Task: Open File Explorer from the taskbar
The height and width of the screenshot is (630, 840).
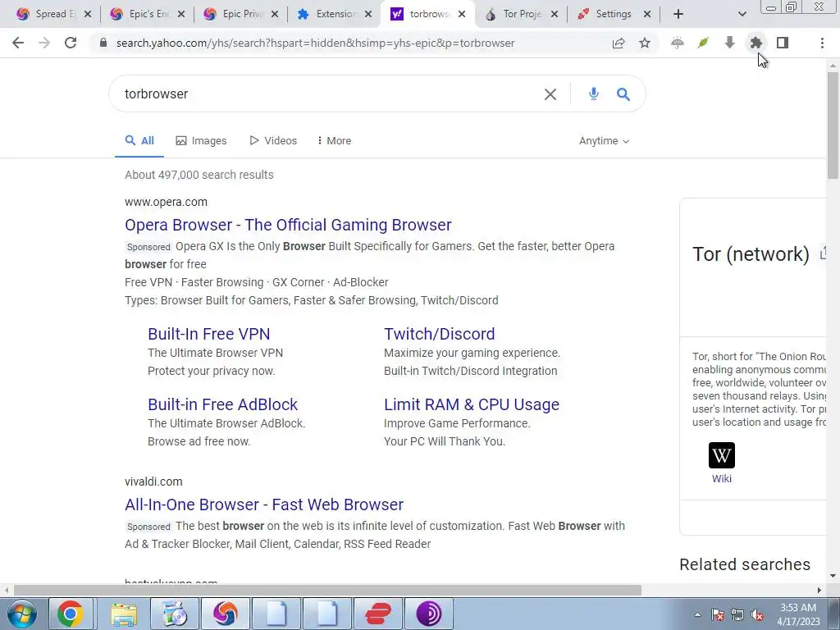Action: click(x=124, y=614)
